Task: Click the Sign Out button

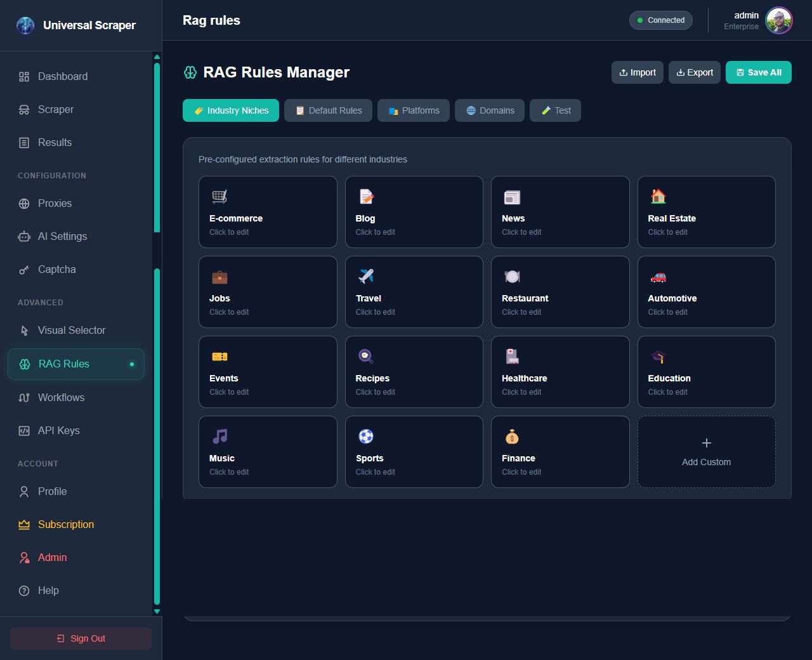Action: (81, 638)
